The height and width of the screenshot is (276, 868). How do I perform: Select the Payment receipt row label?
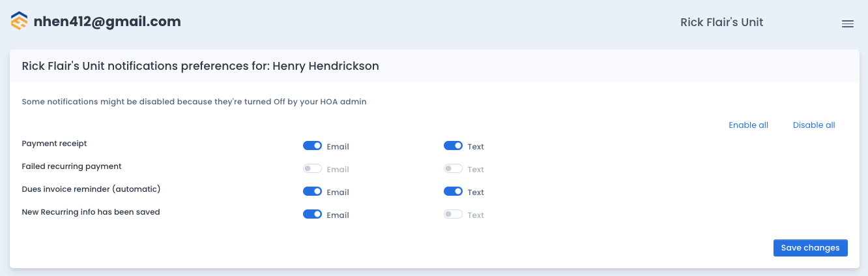(x=54, y=144)
